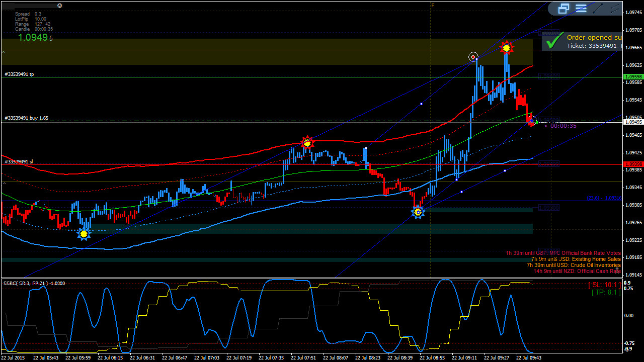Click the red stop-loss price tag on axis

(x=633, y=164)
